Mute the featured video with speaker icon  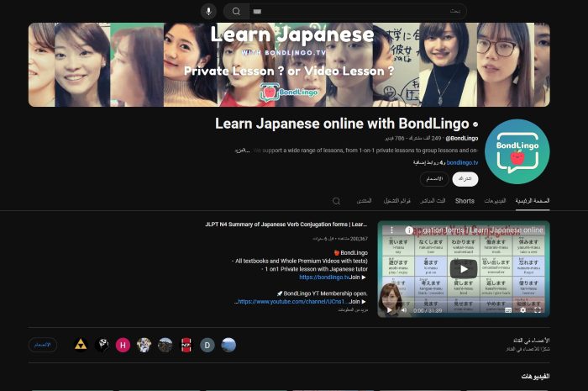tap(404, 310)
